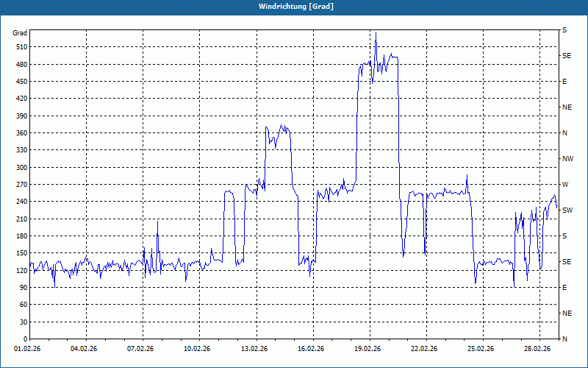Click the E compass label level with 90

tap(564, 288)
